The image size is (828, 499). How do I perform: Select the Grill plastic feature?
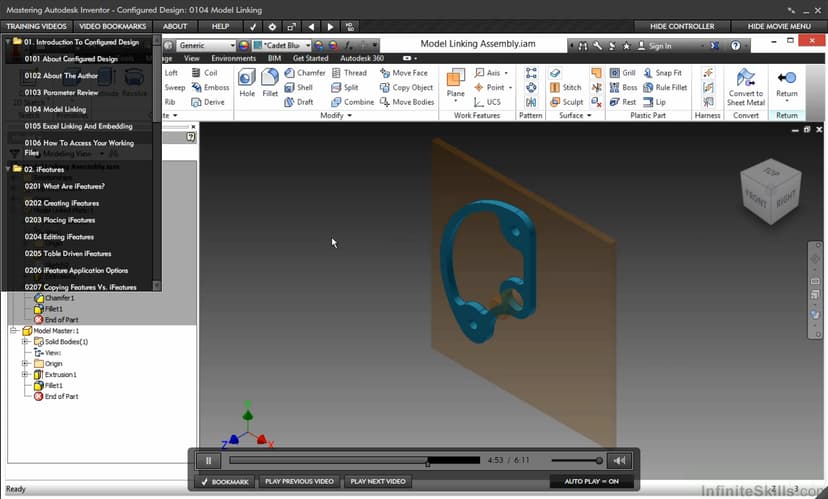tap(623, 73)
